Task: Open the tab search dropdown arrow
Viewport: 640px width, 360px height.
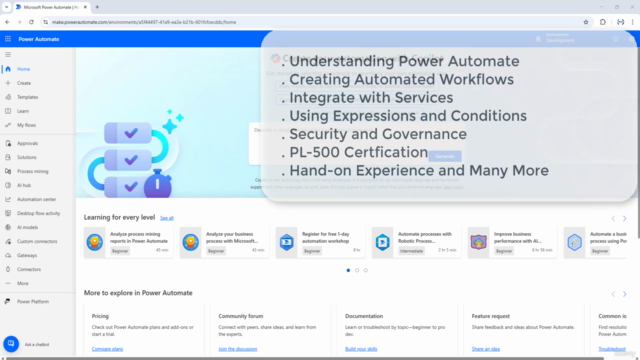Action: click(7, 7)
